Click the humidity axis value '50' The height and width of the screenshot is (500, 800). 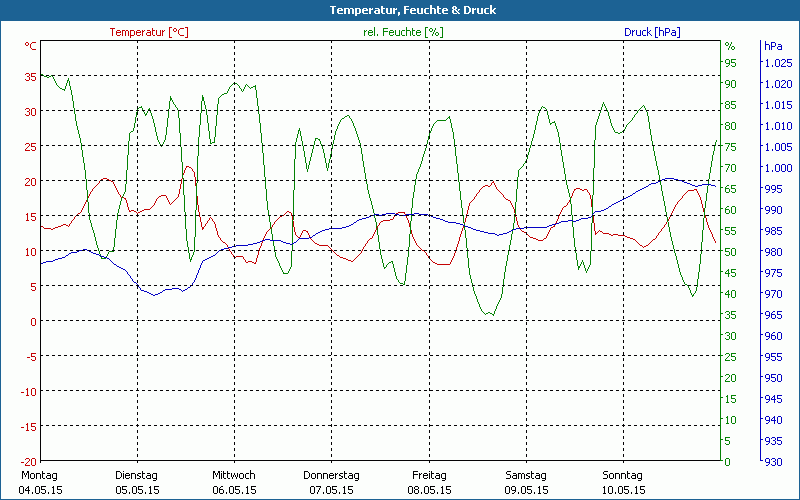(731, 252)
